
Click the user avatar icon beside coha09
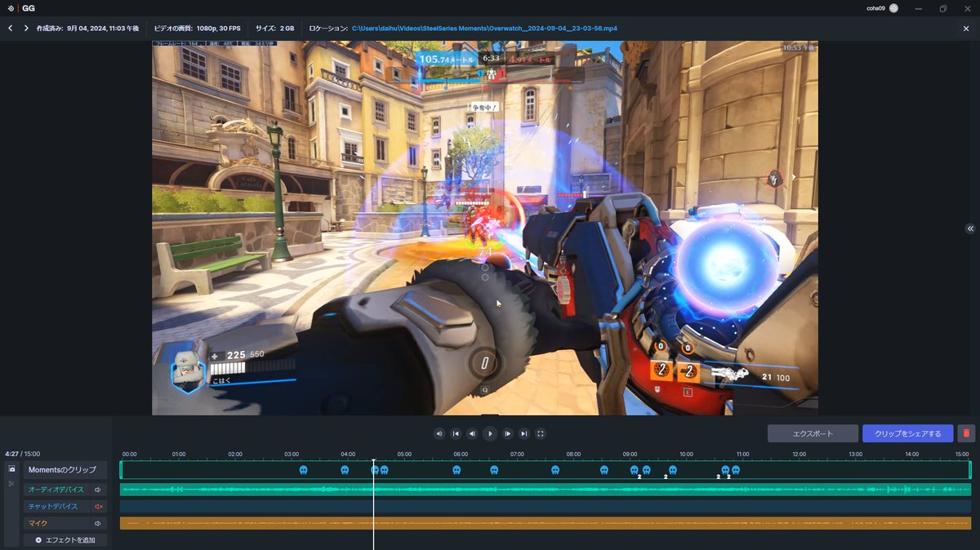[x=893, y=8]
